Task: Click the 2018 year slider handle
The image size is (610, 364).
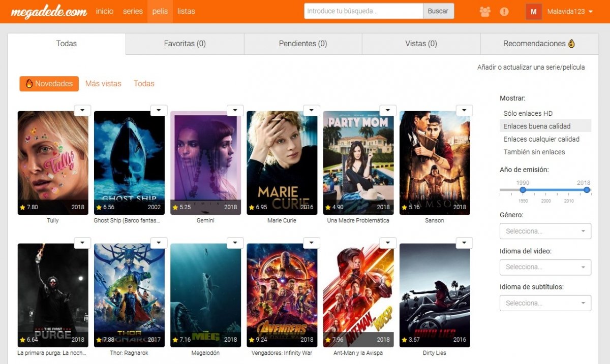Action: pyautogui.click(x=587, y=190)
